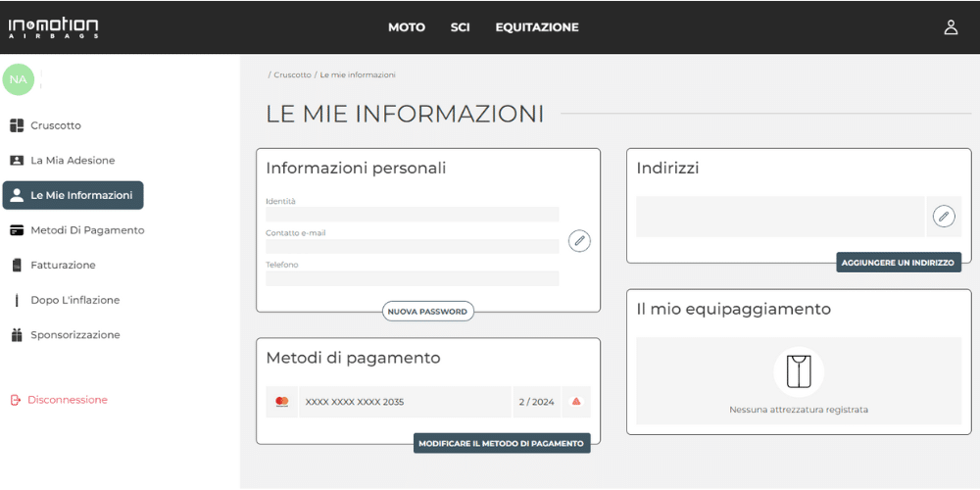Click the Indirizzi heading

[x=667, y=169]
